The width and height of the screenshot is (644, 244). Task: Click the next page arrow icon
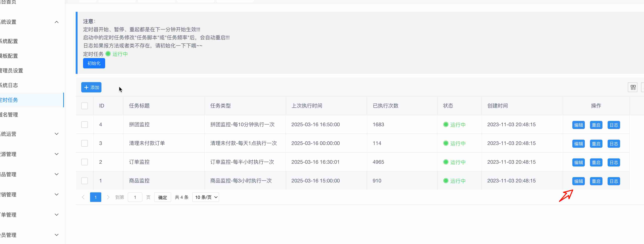click(108, 197)
